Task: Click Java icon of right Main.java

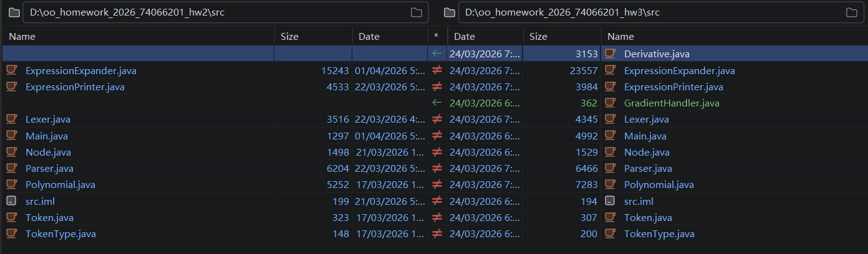Action: [x=610, y=135]
